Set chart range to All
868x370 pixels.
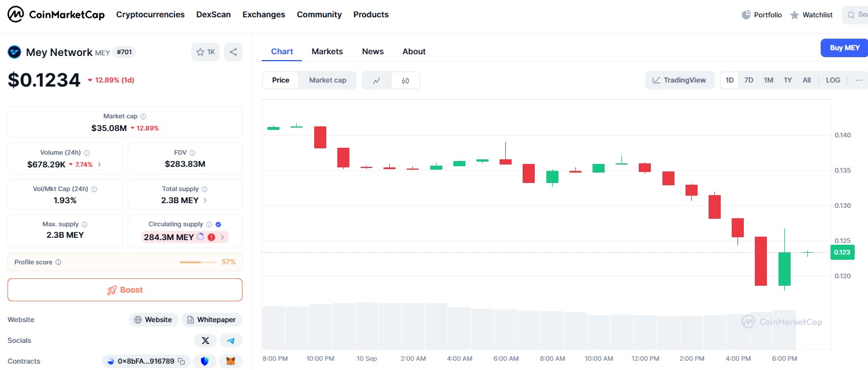[807, 80]
